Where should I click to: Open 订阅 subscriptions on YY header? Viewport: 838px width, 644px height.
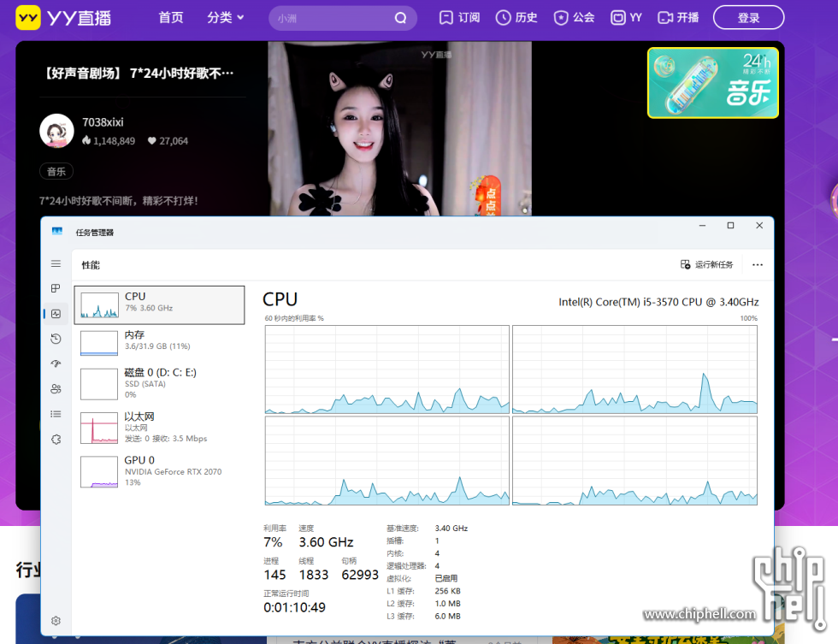pyautogui.click(x=459, y=17)
